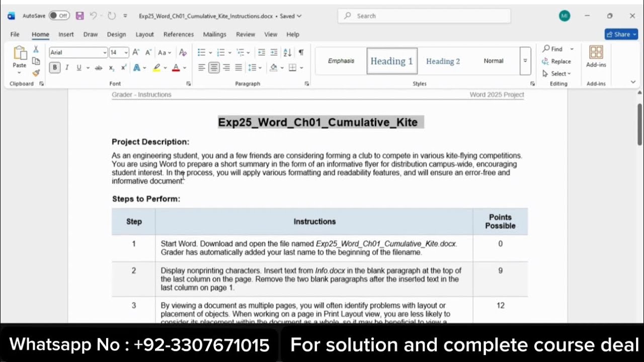The image size is (644, 362).
Task: Toggle Center alignment button
Action: coord(214,67)
